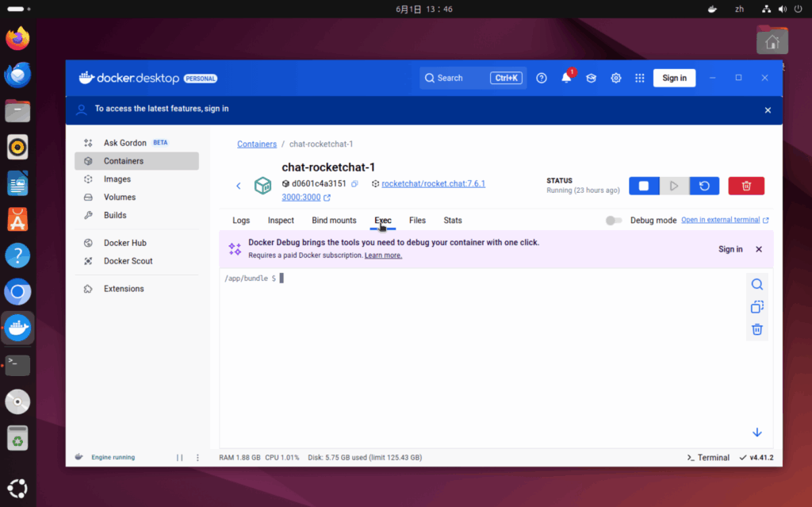Open Docker Desktop settings gear
Screen dimensions: 812x507
615,78
